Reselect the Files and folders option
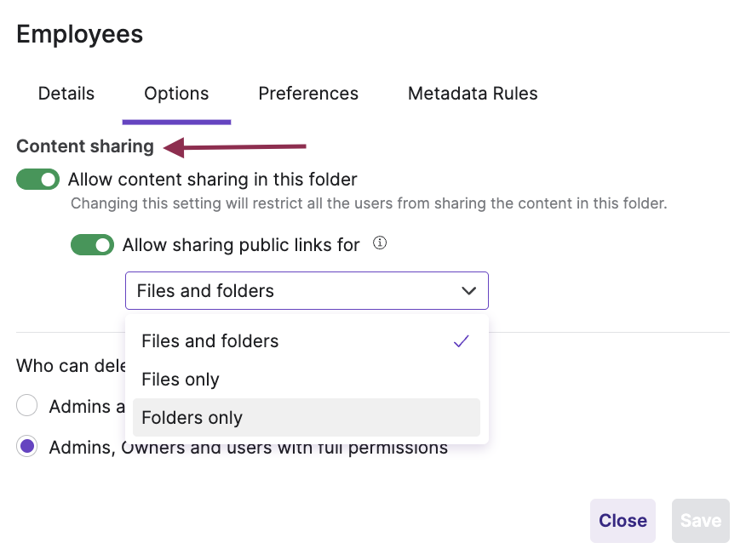Screen dimensions: 746x560 [209, 340]
